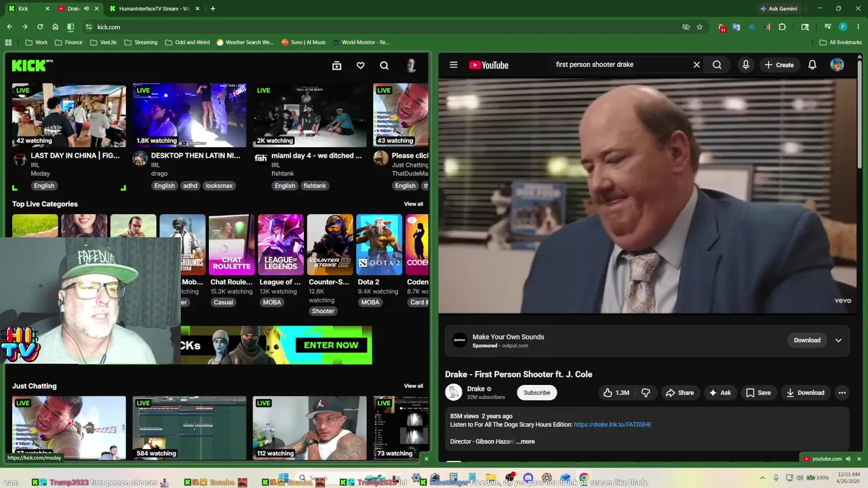Screen dimensions: 868x488
Task: Like the Drake video (1.3M)
Action: [x=616, y=392]
